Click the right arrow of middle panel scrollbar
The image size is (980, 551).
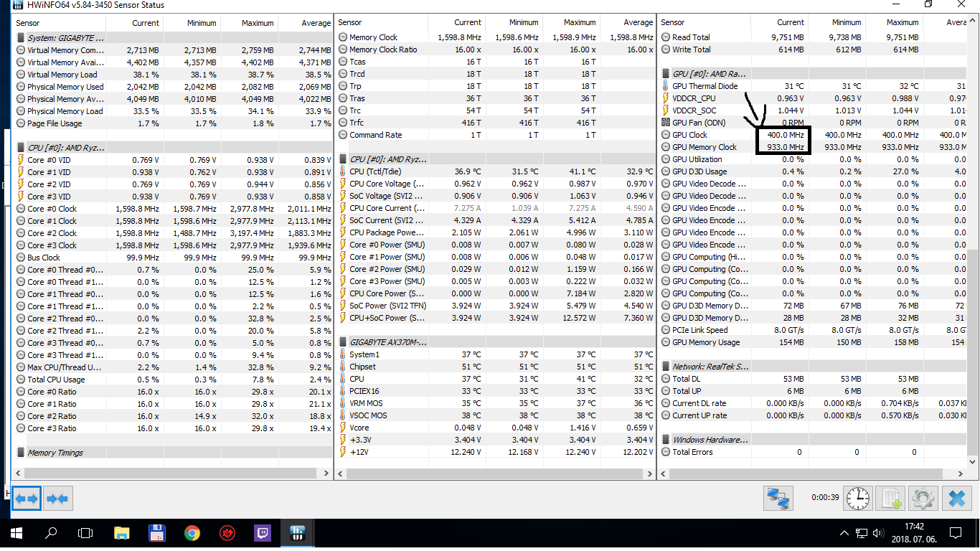click(x=649, y=474)
